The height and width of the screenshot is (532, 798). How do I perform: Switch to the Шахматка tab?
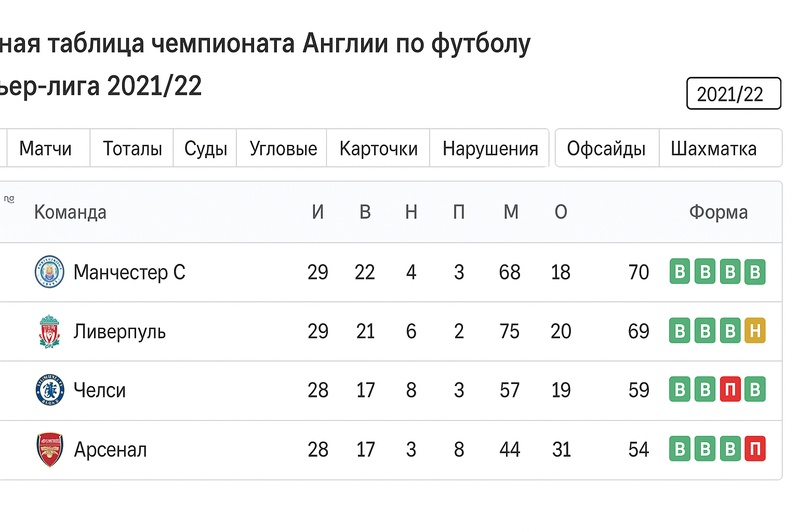point(715,148)
